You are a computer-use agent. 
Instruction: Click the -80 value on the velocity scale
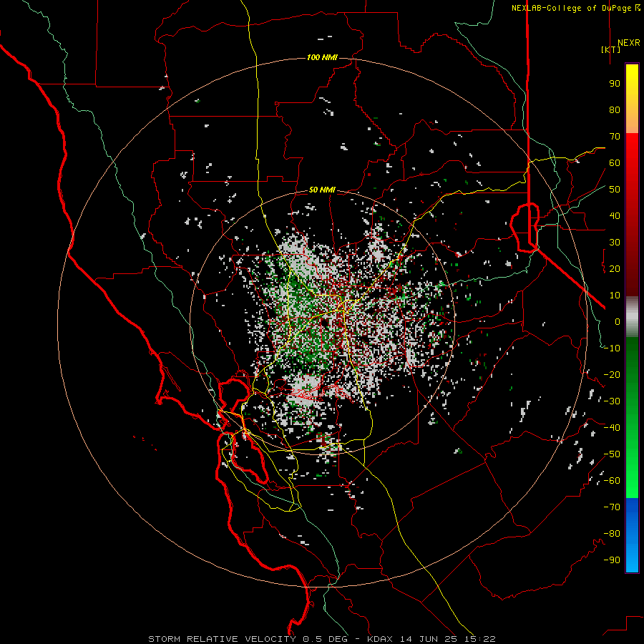[x=612, y=534]
